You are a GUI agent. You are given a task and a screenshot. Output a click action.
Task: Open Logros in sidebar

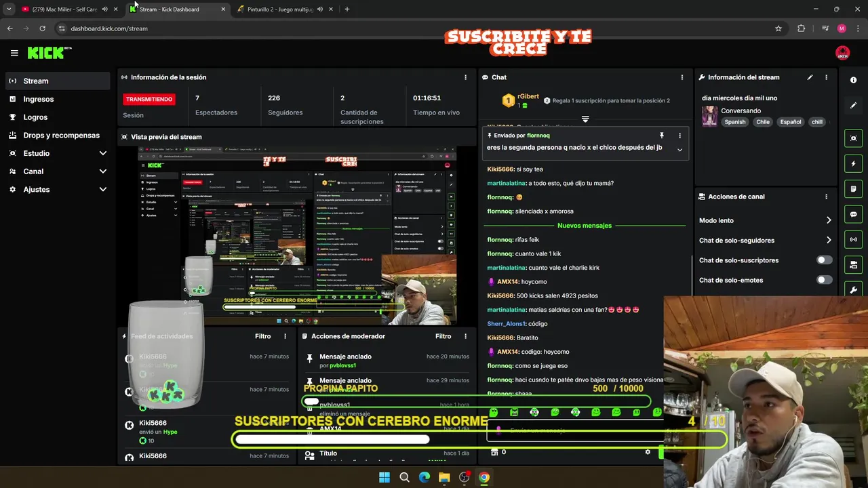click(x=58, y=117)
